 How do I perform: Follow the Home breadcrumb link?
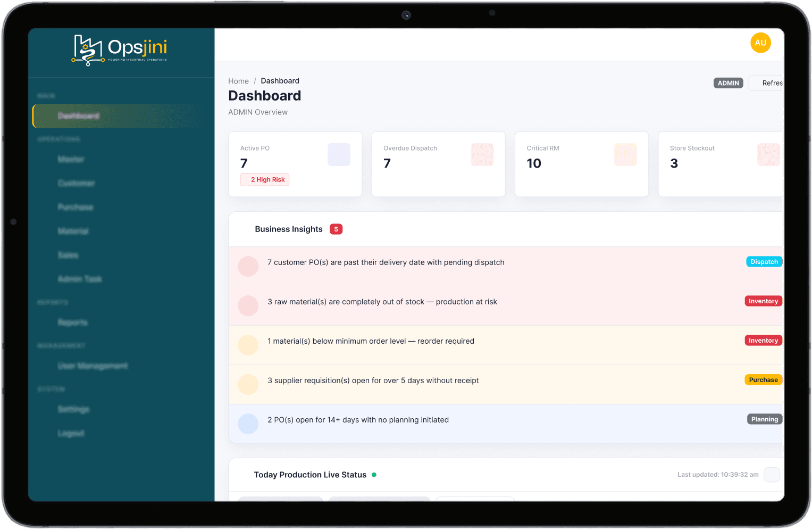[x=239, y=81]
